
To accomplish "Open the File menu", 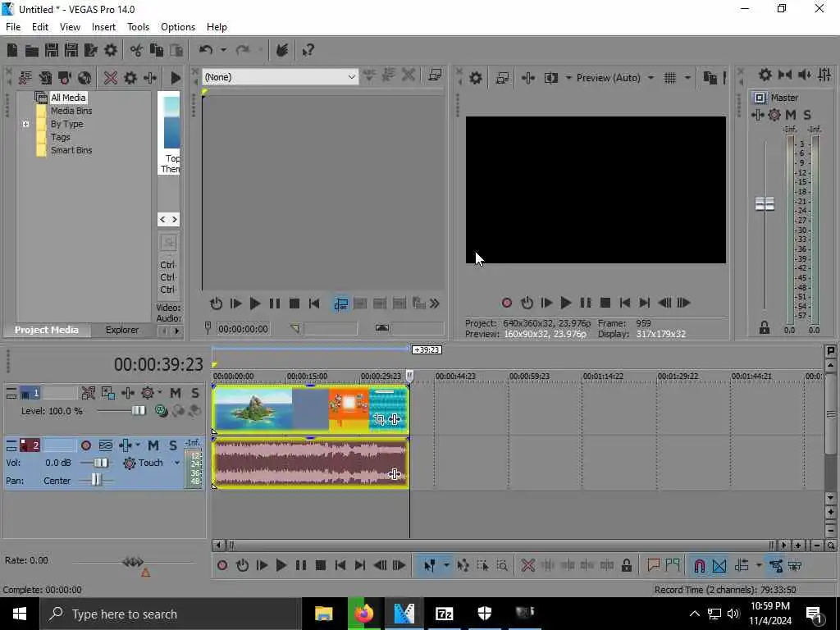I will (13, 27).
